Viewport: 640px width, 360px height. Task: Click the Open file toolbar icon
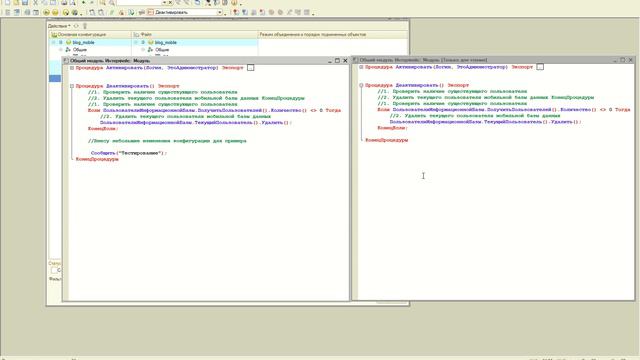tap(16, 2)
